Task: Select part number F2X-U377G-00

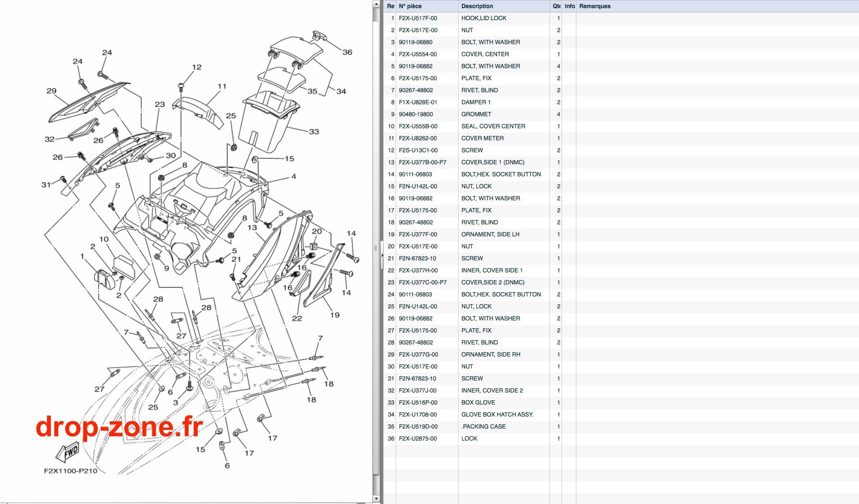Action: [x=418, y=355]
